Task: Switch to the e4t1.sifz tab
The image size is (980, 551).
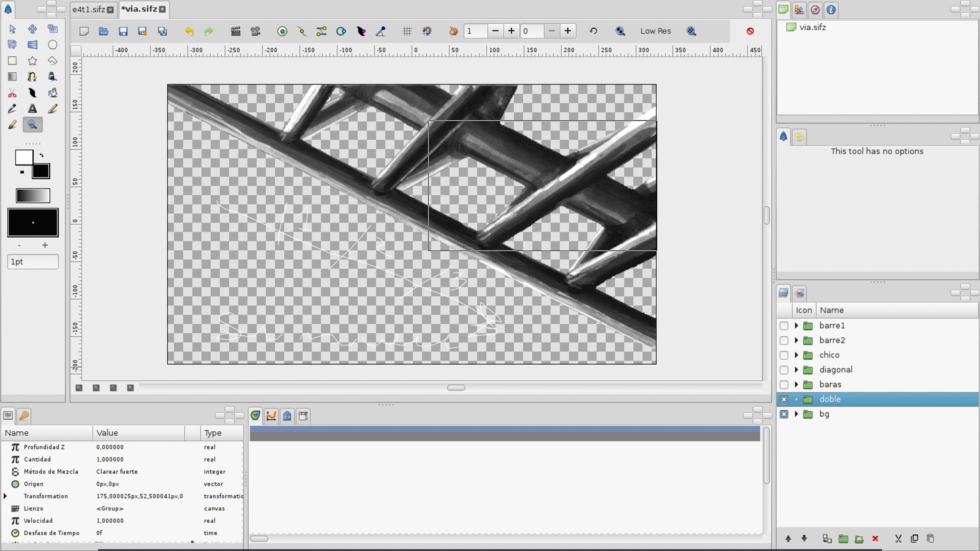Action: pos(89,9)
